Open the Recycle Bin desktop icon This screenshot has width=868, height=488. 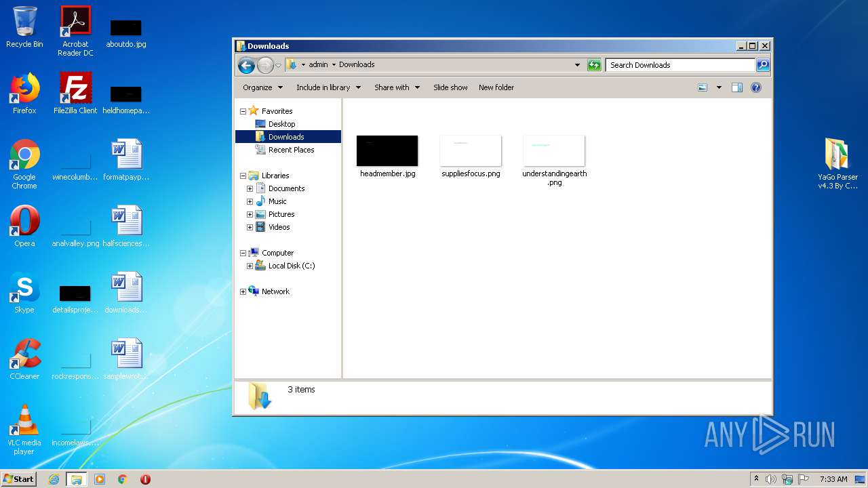click(24, 27)
